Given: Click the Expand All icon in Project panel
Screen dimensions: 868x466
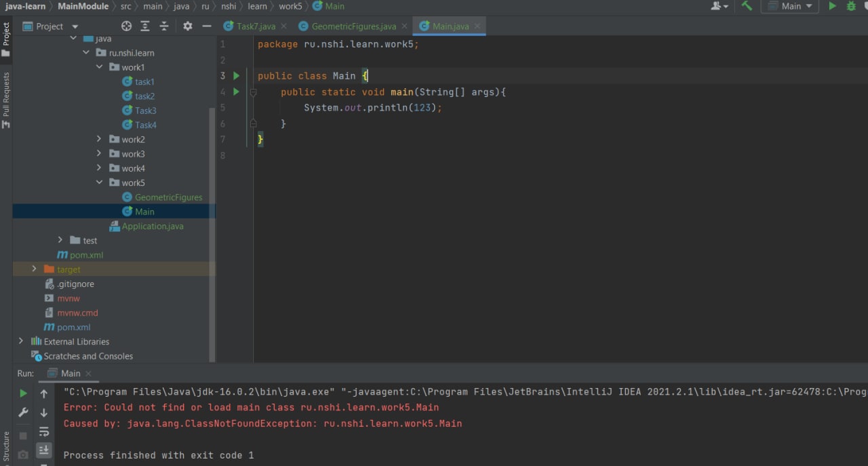Looking at the screenshot, I should tap(145, 26).
